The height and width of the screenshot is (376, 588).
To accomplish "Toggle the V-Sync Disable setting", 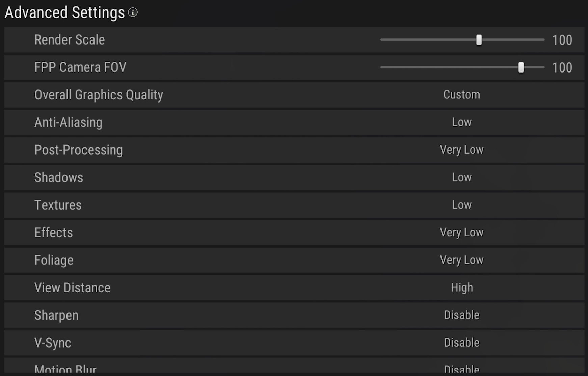I will [461, 343].
